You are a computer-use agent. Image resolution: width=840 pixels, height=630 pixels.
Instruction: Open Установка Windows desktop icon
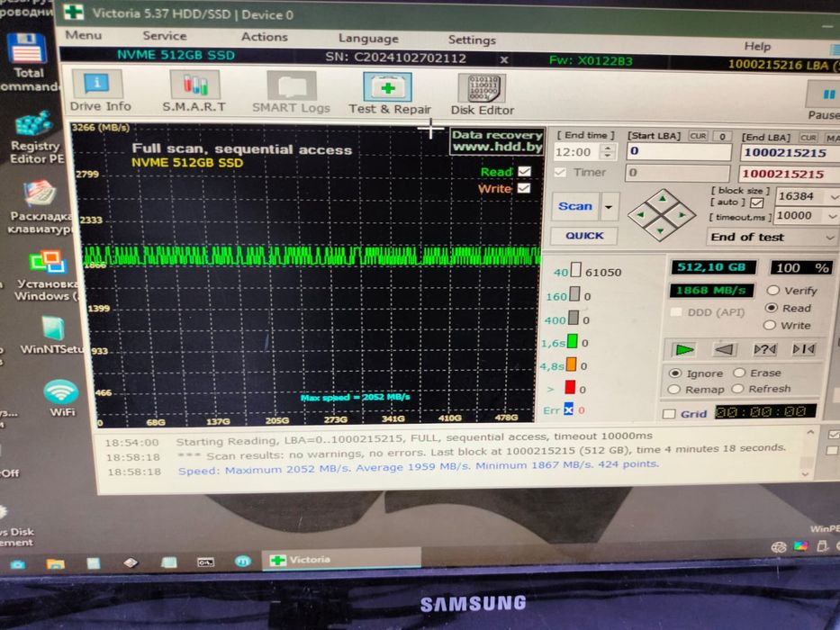[x=47, y=275]
